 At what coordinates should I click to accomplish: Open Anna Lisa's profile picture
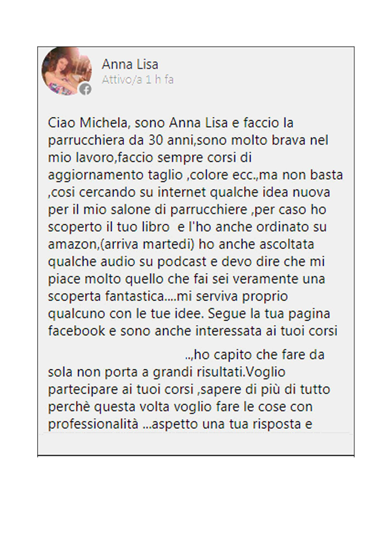pos(67,71)
